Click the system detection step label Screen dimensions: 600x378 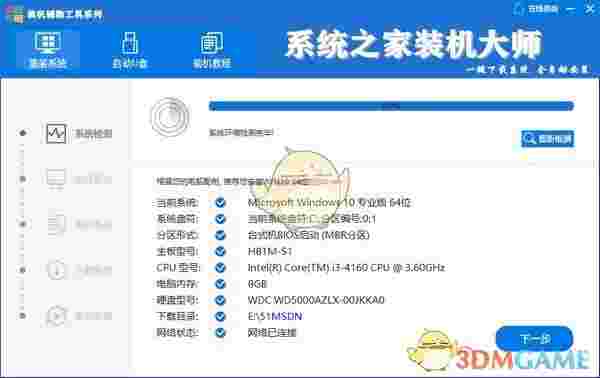tap(94, 133)
